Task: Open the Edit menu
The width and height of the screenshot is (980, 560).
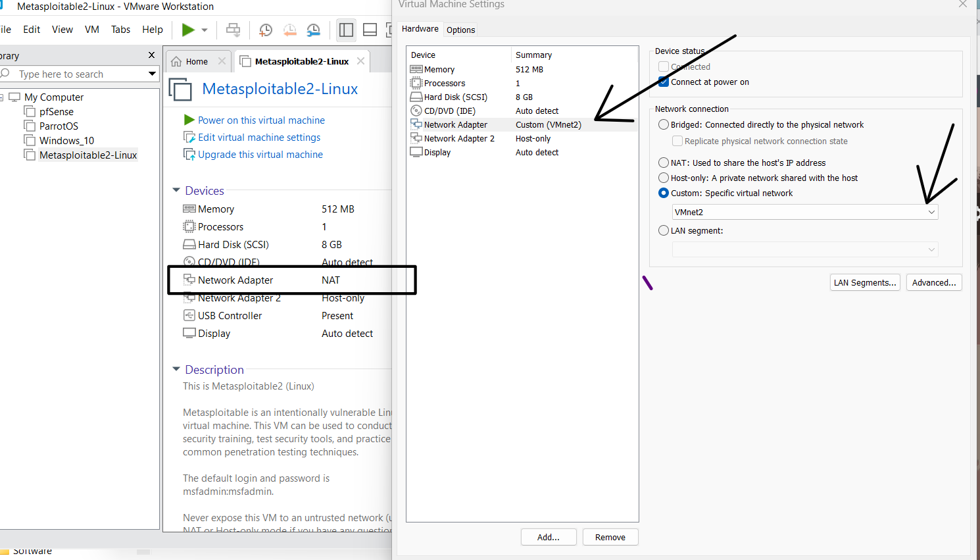Action: tap(32, 30)
